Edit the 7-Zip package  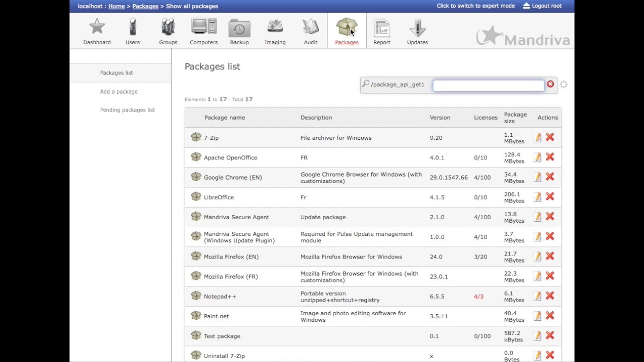(537, 137)
